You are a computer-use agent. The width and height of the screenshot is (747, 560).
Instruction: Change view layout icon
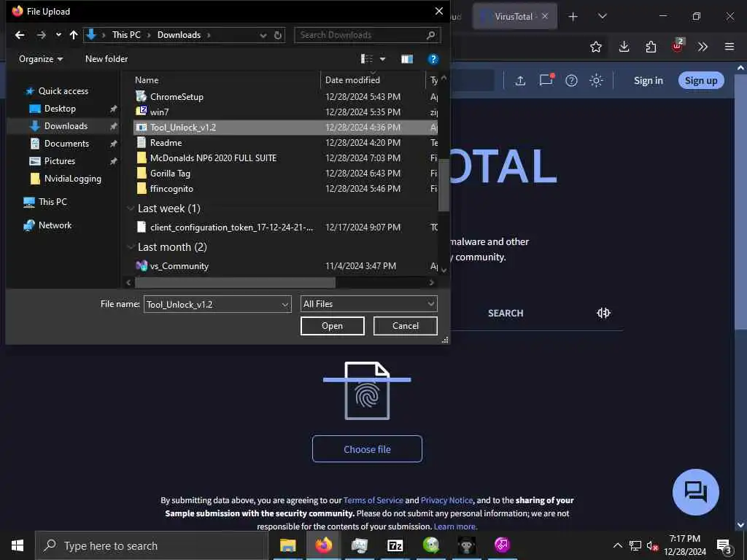coord(367,59)
